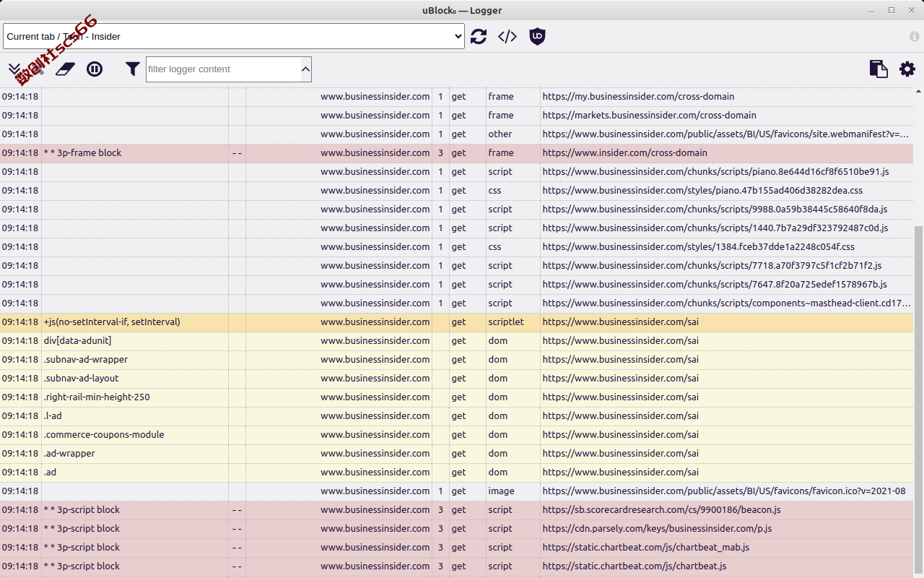Open the 7647.8f20a725edef1578967b.js URL
The height and width of the screenshot is (578, 924).
tap(715, 285)
